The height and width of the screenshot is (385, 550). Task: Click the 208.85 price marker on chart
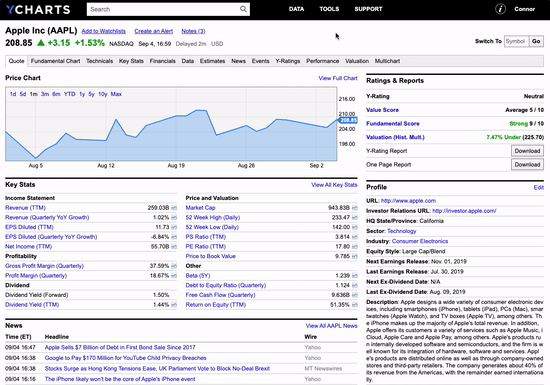348,120
